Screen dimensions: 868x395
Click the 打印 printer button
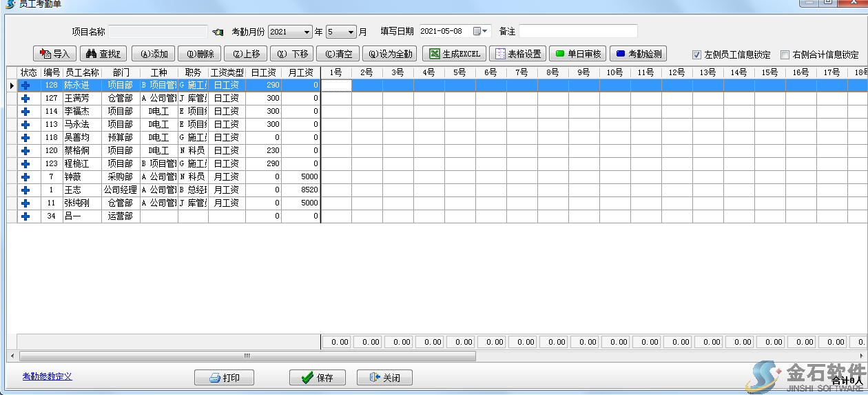pos(224,378)
